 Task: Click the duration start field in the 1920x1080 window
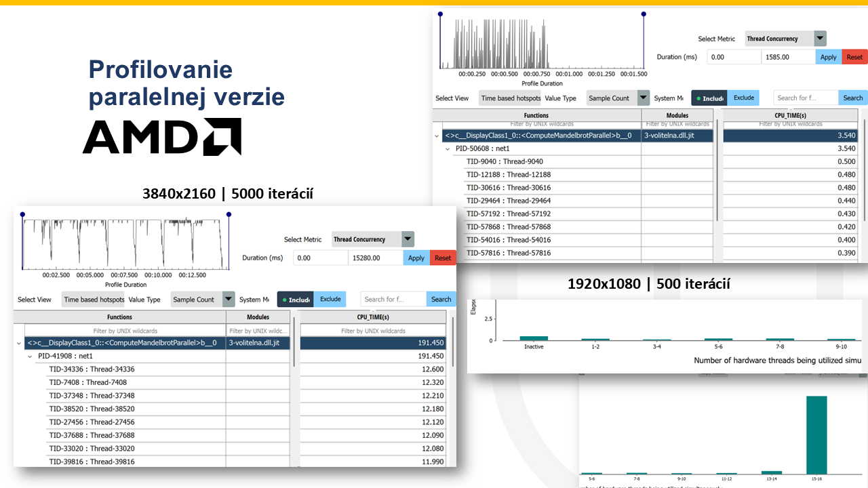pyautogui.click(x=734, y=57)
